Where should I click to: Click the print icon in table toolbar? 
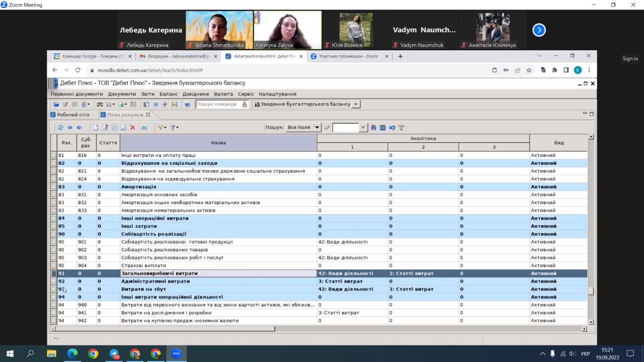point(144,128)
